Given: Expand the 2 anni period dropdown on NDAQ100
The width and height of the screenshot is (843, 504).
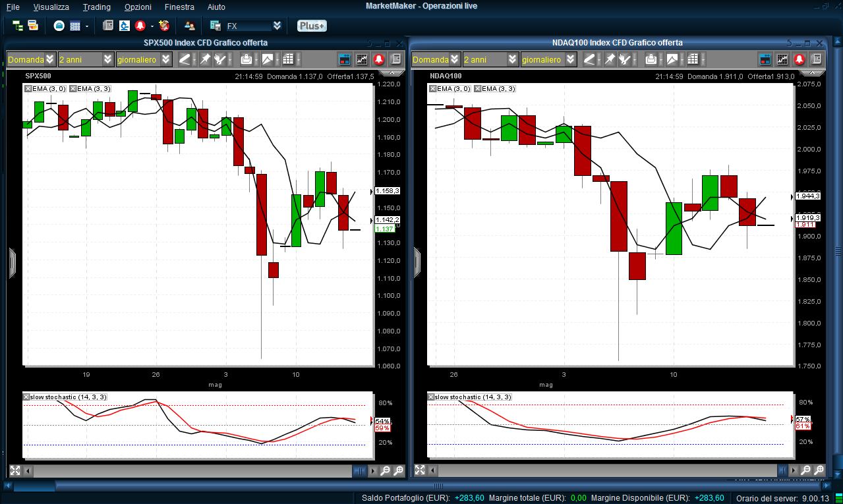Looking at the screenshot, I should 513,59.
